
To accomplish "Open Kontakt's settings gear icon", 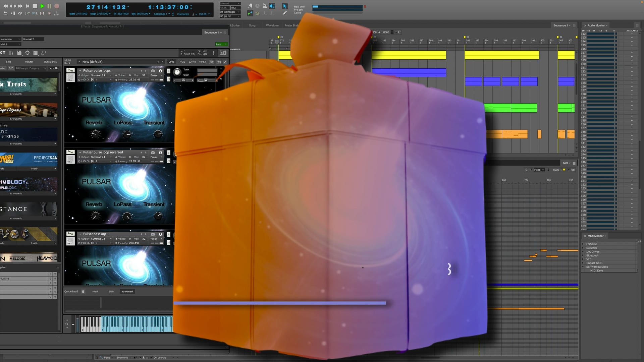I will (28, 53).
